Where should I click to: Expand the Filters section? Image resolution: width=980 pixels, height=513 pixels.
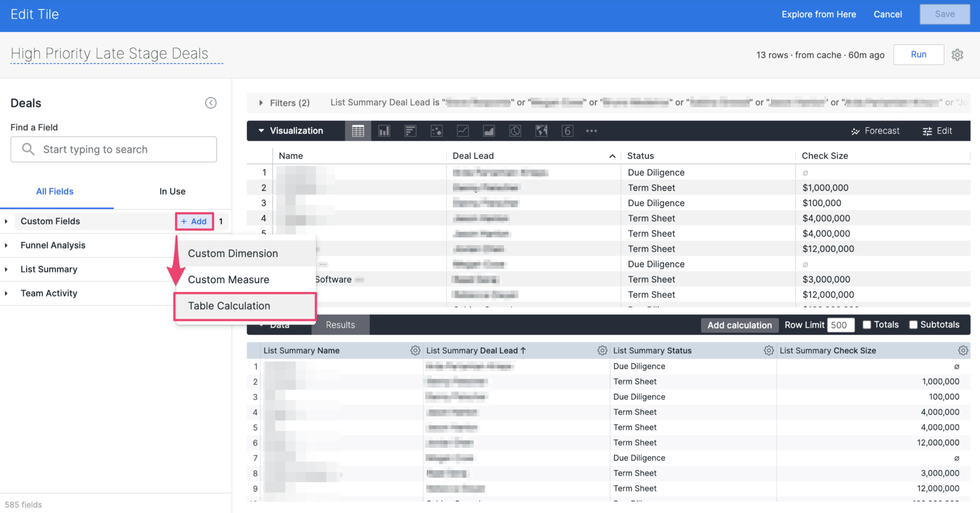point(262,103)
